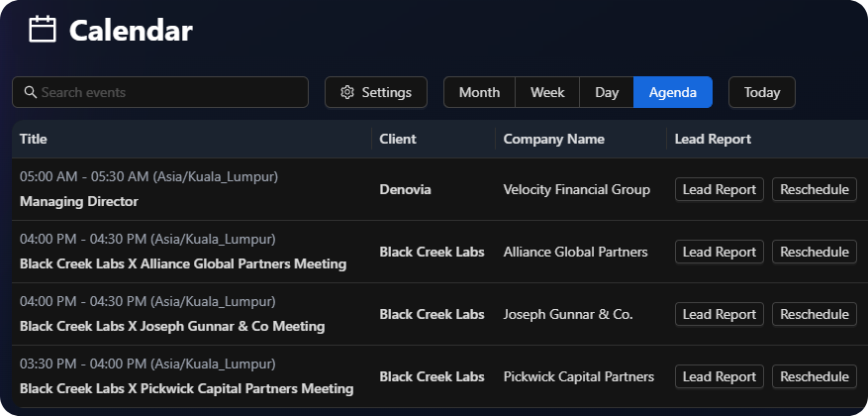Viewport: 868px width, 416px height.
Task: Type in the Search events field
Action: point(168,92)
